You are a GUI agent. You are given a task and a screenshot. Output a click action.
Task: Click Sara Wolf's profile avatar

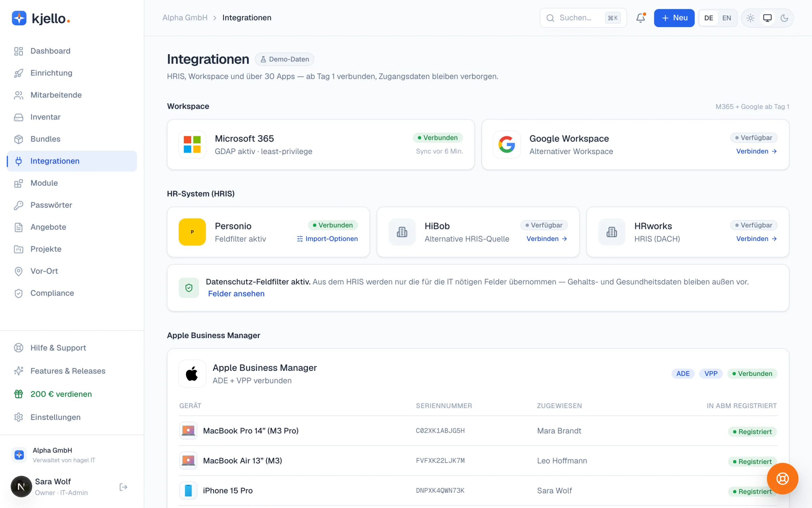click(x=21, y=487)
